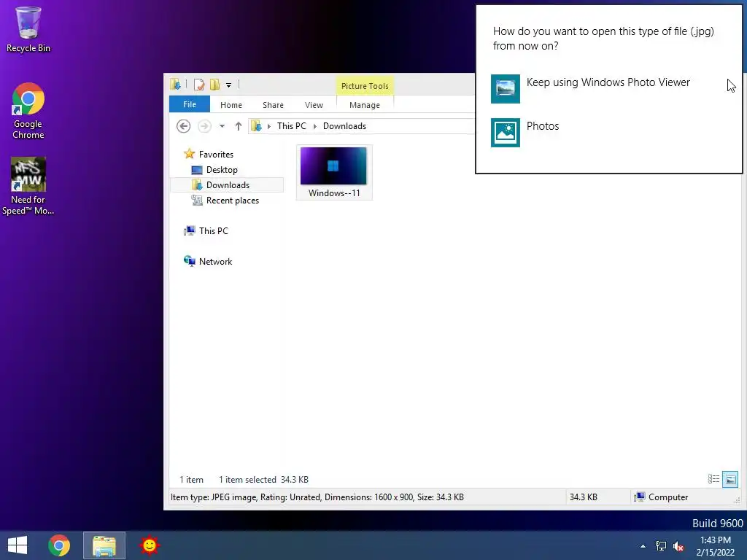
Task: Open recent locations dropdown arrow
Action: 222,126
